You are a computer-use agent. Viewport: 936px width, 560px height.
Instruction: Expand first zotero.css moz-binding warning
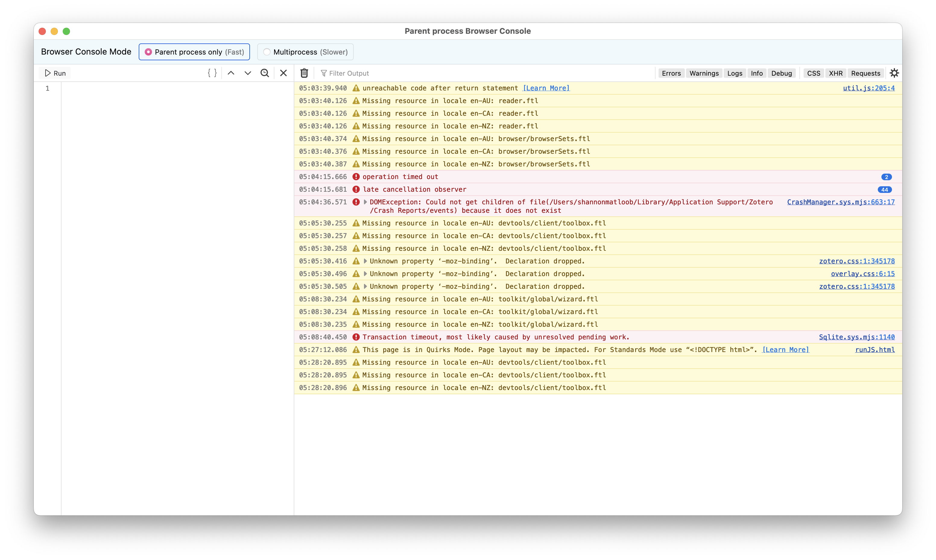[x=365, y=261]
